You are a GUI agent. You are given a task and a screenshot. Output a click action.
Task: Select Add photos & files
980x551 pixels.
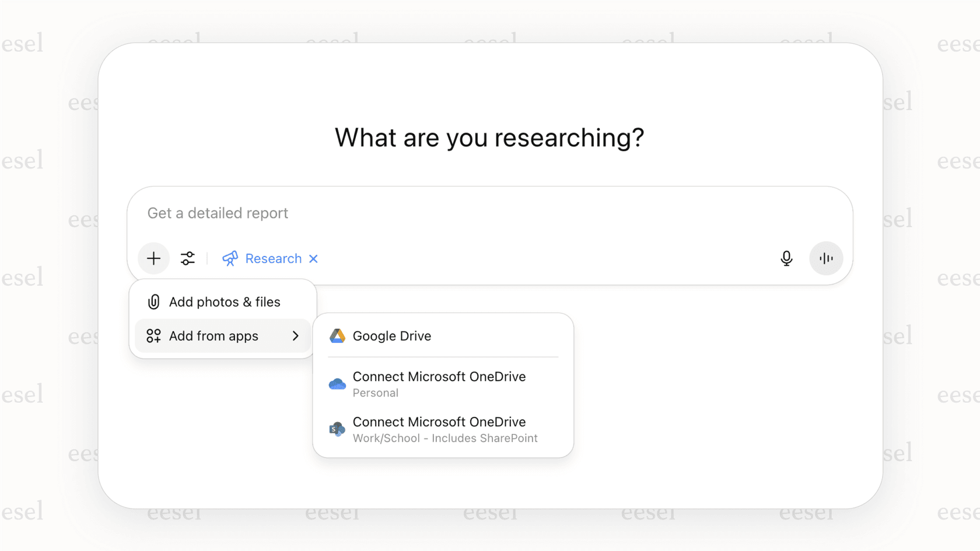point(225,301)
